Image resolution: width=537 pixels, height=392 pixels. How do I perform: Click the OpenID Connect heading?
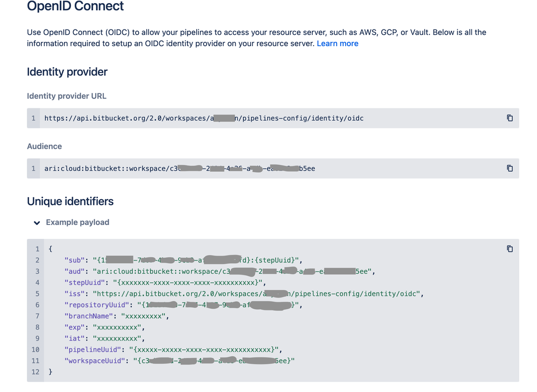[75, 6]
